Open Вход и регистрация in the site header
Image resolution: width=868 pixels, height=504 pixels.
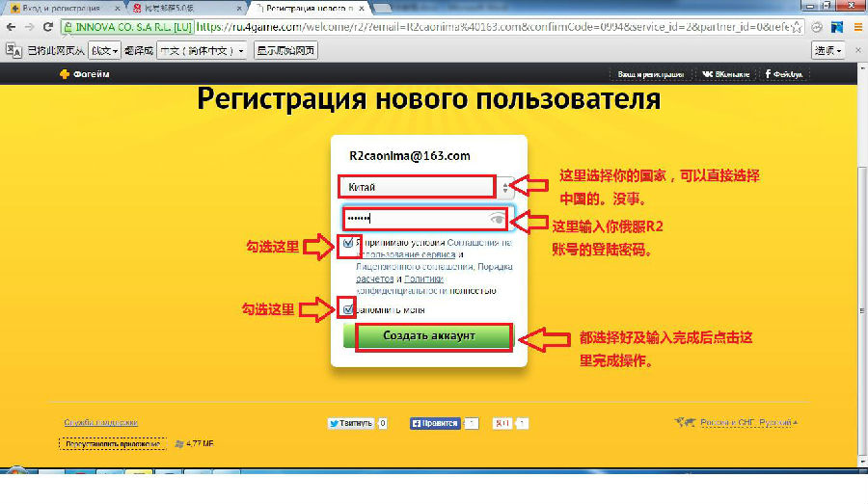(650, 74)
